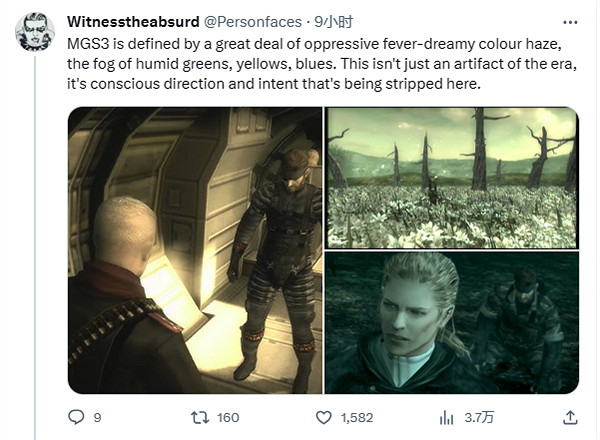Click the retweet count 160
The height and width of the screenshot is (440, 600).
(x=228, y=417)
